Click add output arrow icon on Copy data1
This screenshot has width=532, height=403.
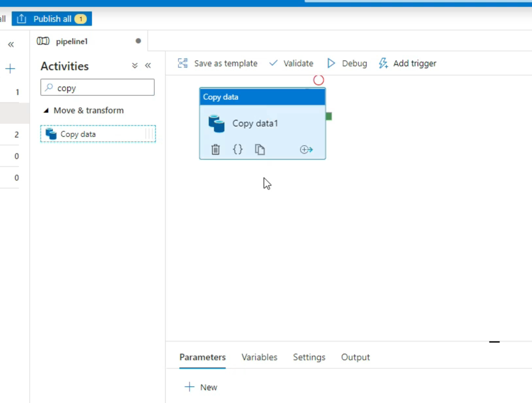point(306,150)
